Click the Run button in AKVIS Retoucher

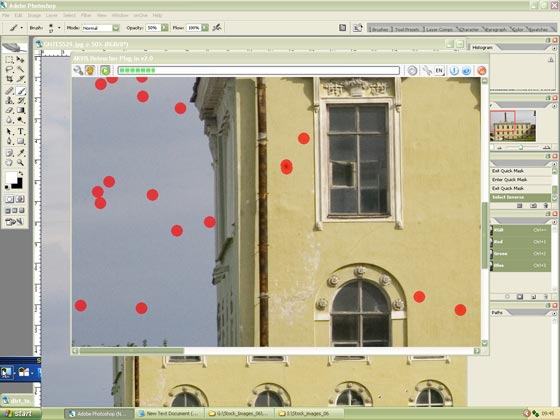(x=105, y=70)
